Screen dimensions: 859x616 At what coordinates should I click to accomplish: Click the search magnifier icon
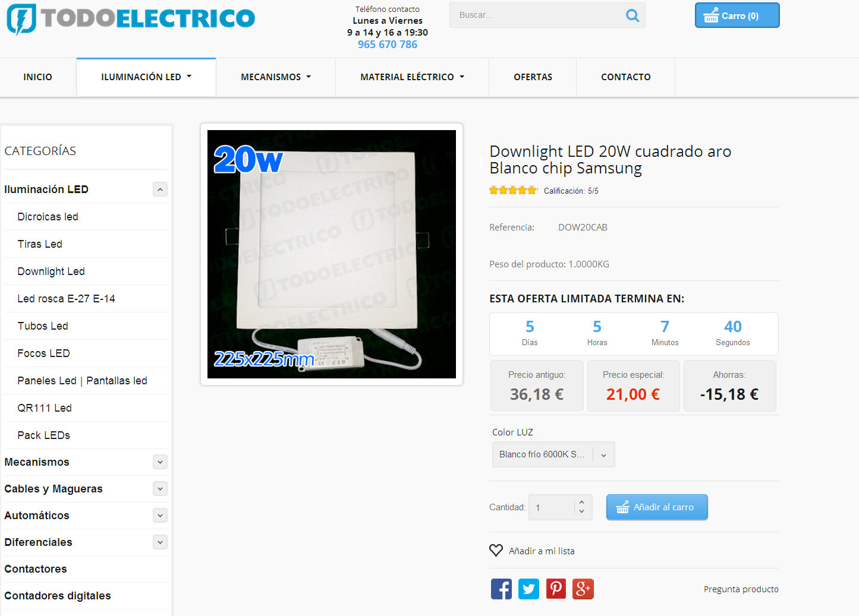click(633, 15)
